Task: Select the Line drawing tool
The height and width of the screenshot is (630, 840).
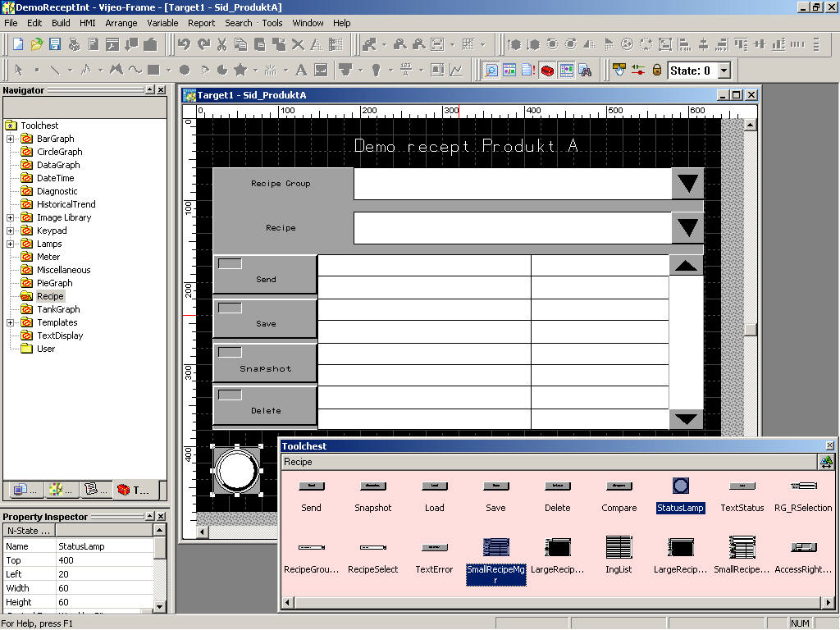Action: tap(55, 71)
